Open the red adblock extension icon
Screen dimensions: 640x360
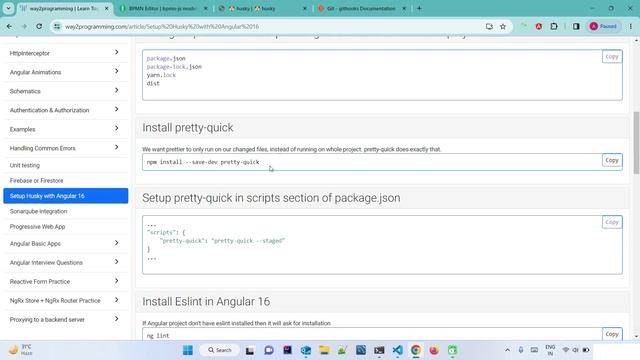coord(539,27)
